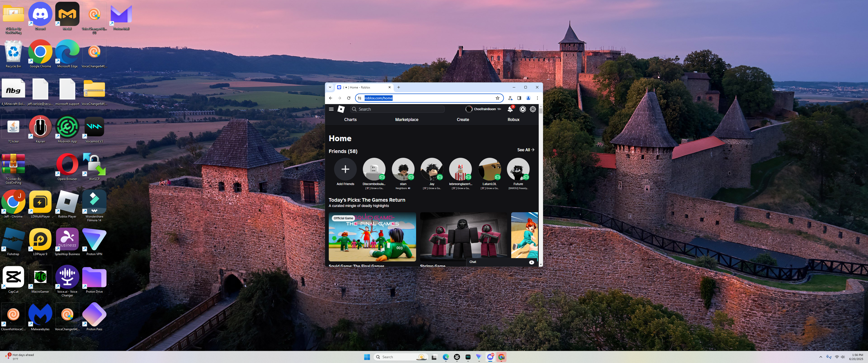This screenshot has height=363, width=868.
Task: Show hidden system tray icons chevron
Action: pos(821,357)
